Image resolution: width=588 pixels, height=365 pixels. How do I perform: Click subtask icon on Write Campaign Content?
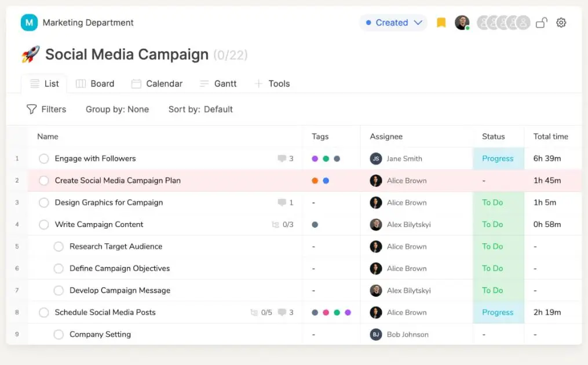[276, 225]
